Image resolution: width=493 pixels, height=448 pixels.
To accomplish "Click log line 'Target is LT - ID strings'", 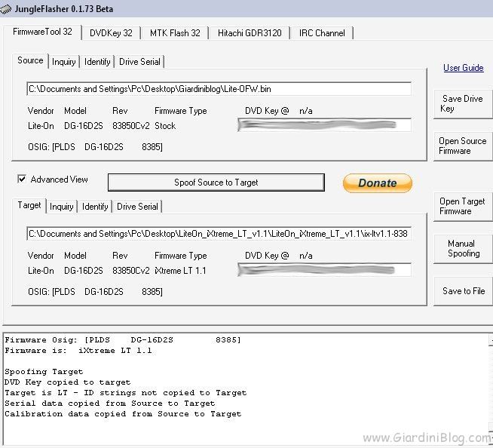I will pos(126,393).
